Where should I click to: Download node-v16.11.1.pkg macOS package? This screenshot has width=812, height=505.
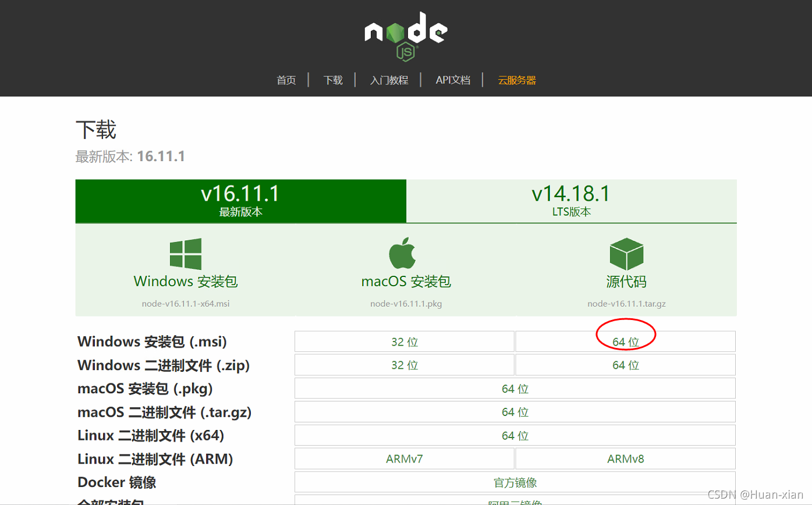(405, 303)
